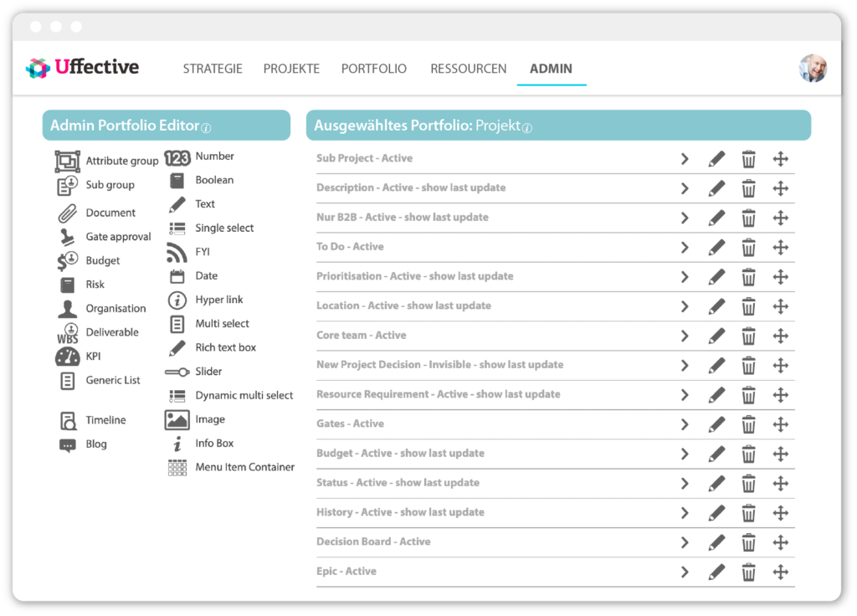Image resolution: width=857 pixels, height=616 pixels.
Task: Delete the To Do row via trash icon
Action: pyautogui.click(x=748, y=248)
